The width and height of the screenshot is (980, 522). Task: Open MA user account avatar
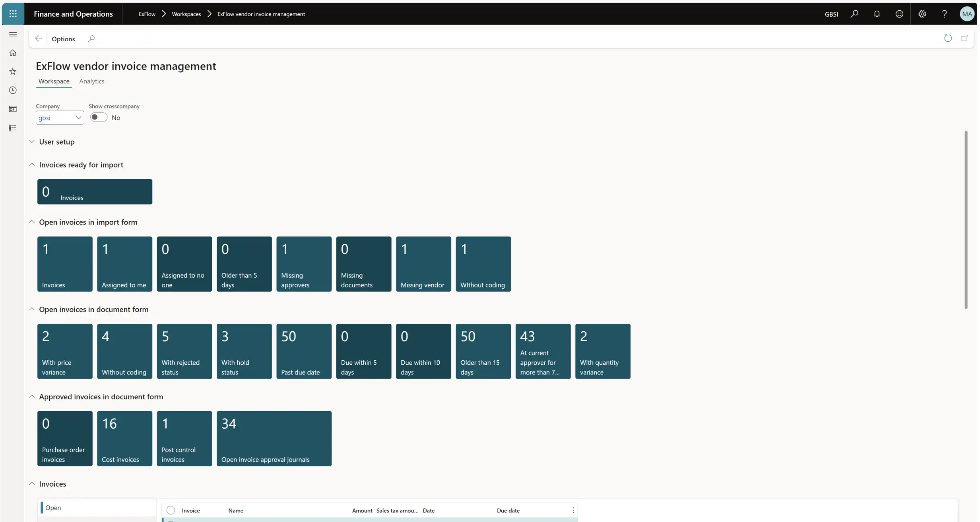(x=967, y=14)
